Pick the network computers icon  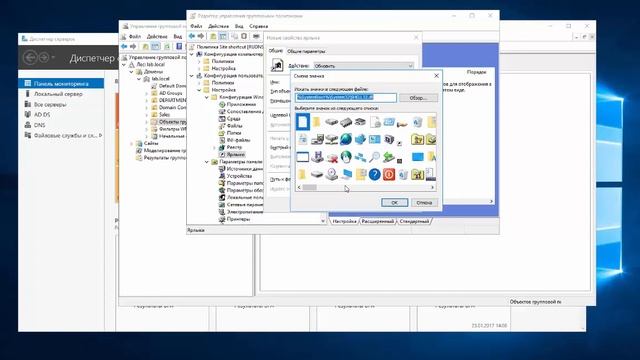point(360,157)
